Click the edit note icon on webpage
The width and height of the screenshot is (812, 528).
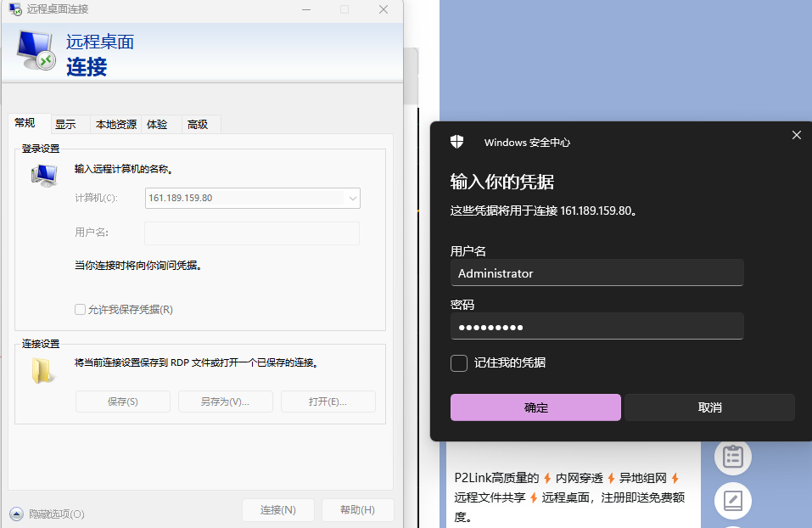coord(732,500)
